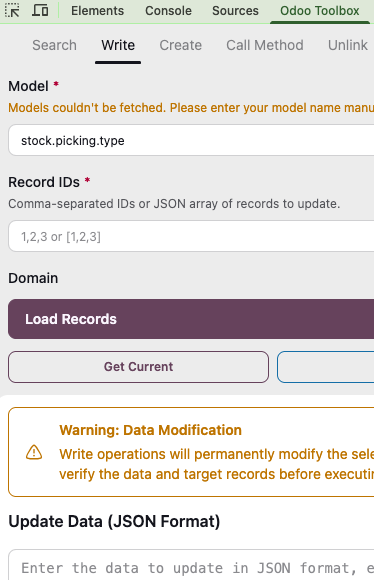Click the 'Comma-separated IDs' helper text
This screenshot has height=580, width=374.
tap(174, 204)
